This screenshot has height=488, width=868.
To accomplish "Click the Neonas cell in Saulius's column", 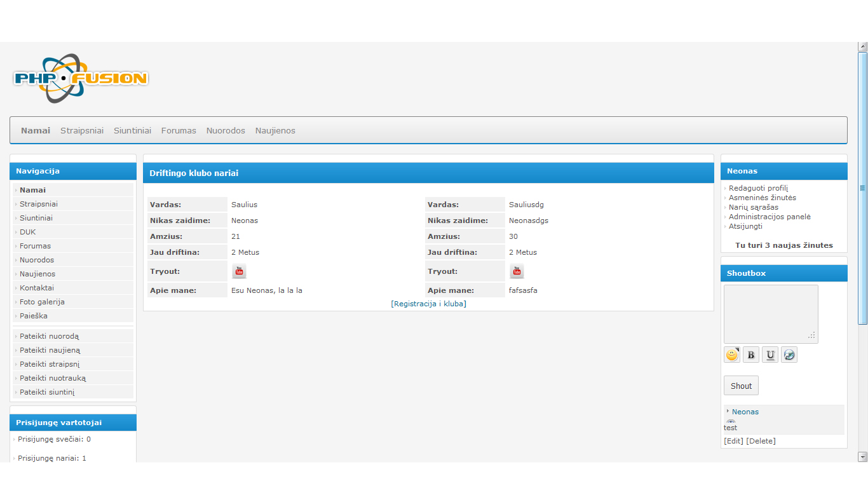I will pos(245,220).
